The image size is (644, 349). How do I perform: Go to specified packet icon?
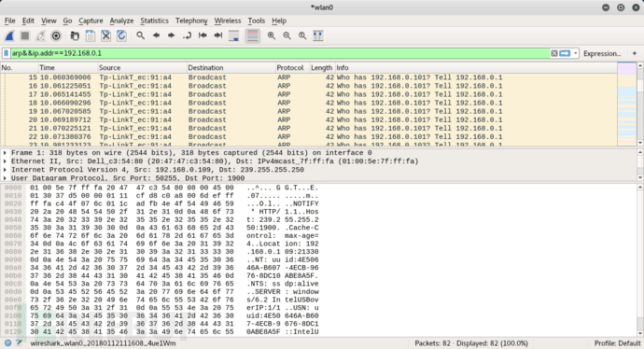click(x=187, y=35)
